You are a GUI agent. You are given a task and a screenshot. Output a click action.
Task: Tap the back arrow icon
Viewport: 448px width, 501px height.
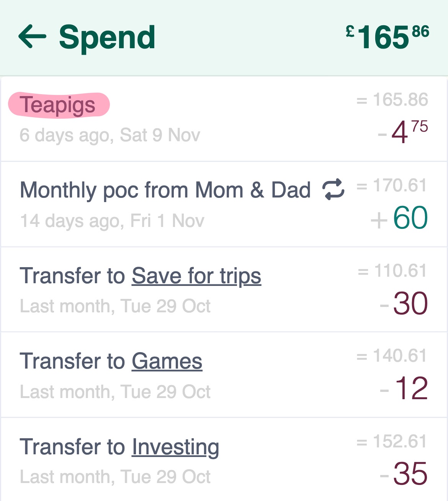[33, 37]
